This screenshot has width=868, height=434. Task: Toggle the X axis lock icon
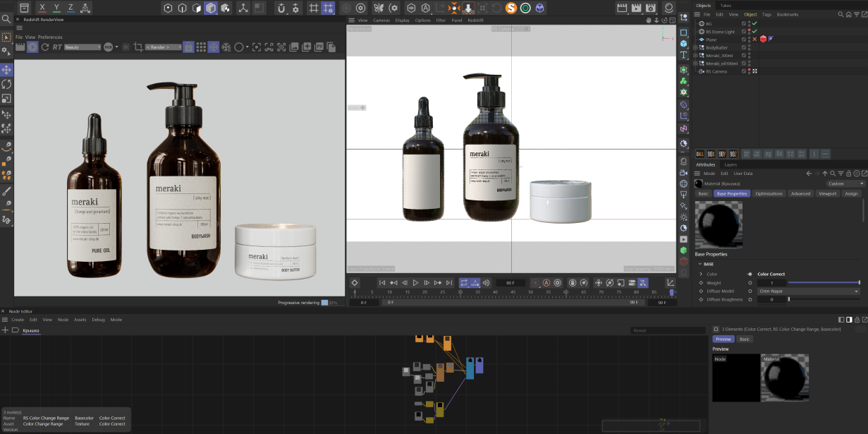[x=43, y=8]
